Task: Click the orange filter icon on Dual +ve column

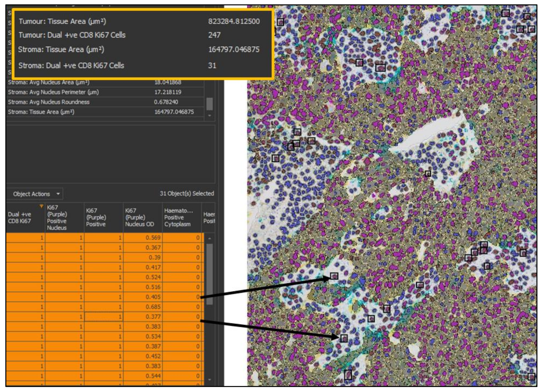Action: coord(41,206)
